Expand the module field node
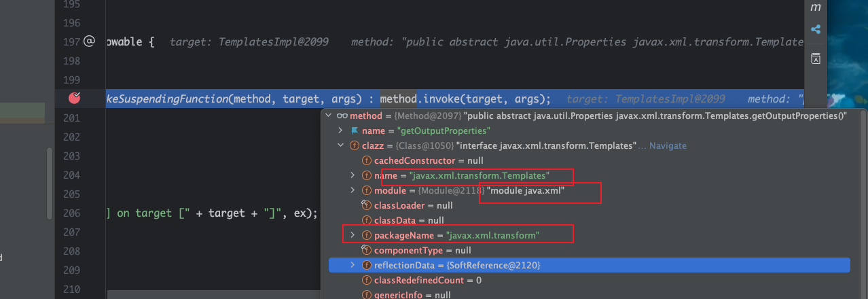The image size is (868, 299). coord(352,190)
